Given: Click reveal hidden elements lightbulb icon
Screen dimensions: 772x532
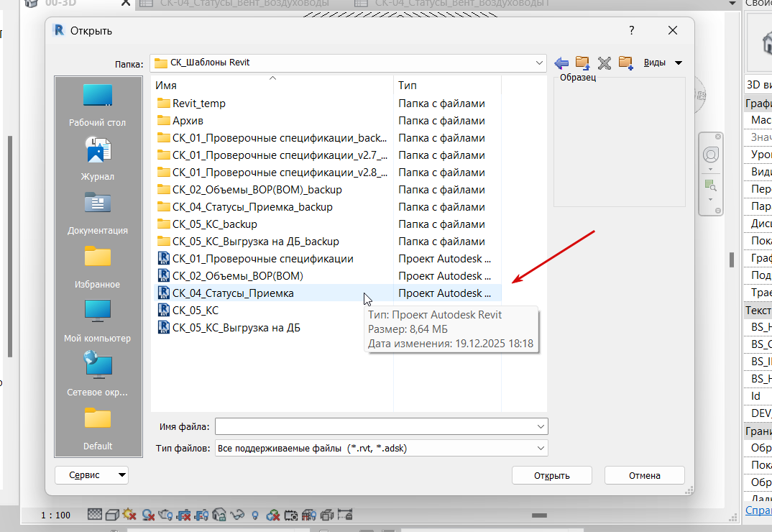Looking at the screenshot, I should (x=255, y=515).
